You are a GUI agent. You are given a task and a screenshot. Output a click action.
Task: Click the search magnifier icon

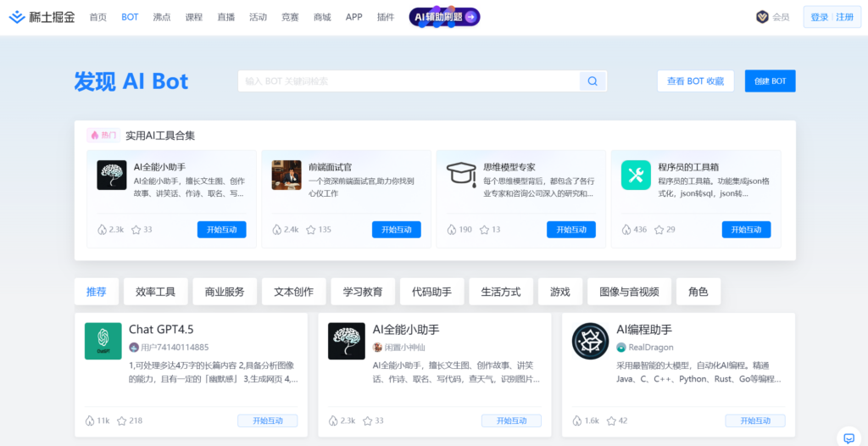pyautogui.click(x=593, y=81)
